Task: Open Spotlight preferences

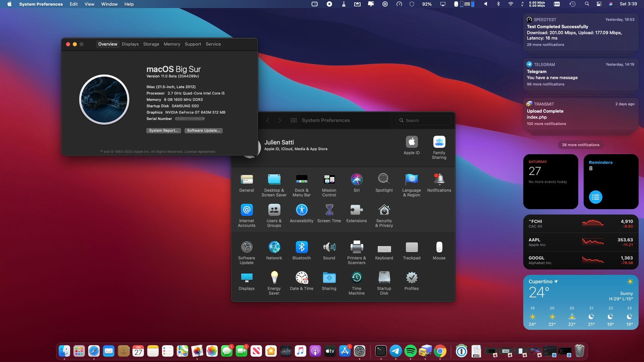Action: coord(384,182)
